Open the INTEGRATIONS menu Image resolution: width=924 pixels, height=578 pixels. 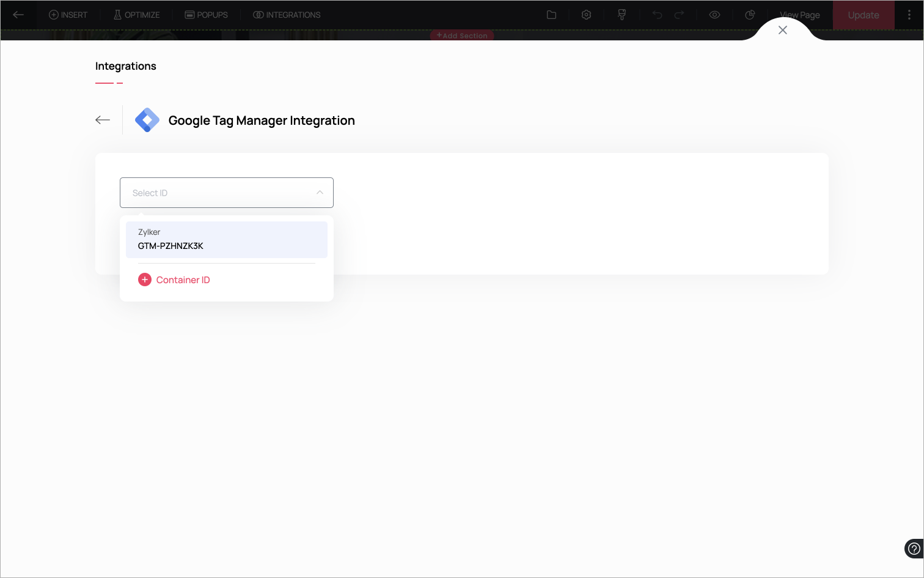point(287,15)
